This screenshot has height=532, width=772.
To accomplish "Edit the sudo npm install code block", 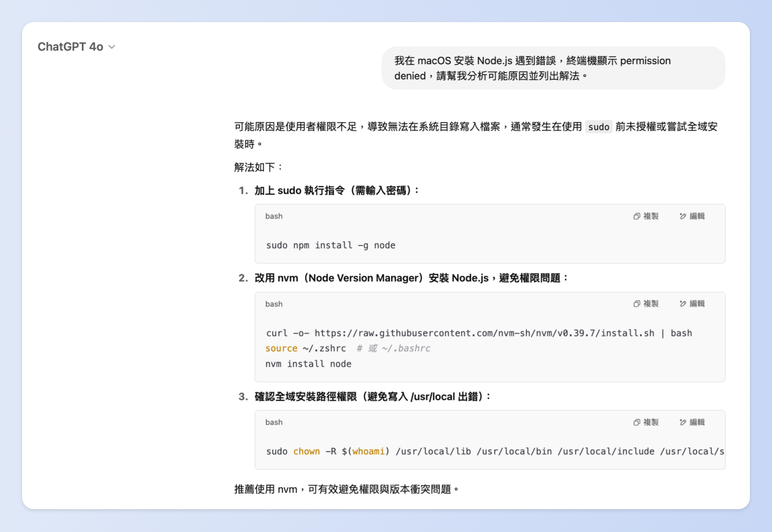I will pos(692,216).
